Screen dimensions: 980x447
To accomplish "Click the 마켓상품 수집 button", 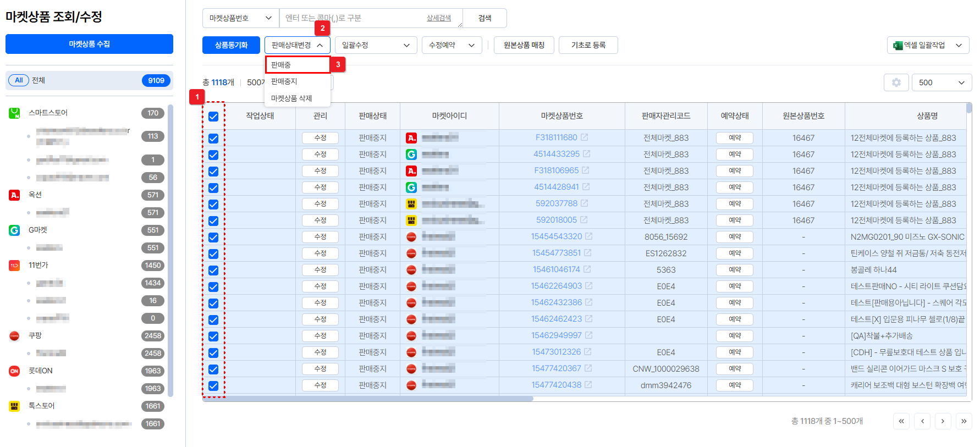I will coord(89,44).
